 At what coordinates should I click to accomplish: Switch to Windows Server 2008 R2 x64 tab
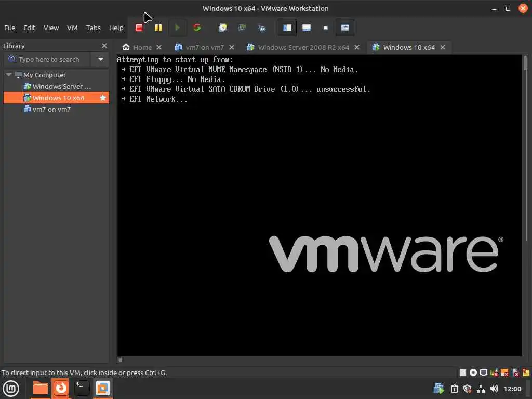[299, 47]
